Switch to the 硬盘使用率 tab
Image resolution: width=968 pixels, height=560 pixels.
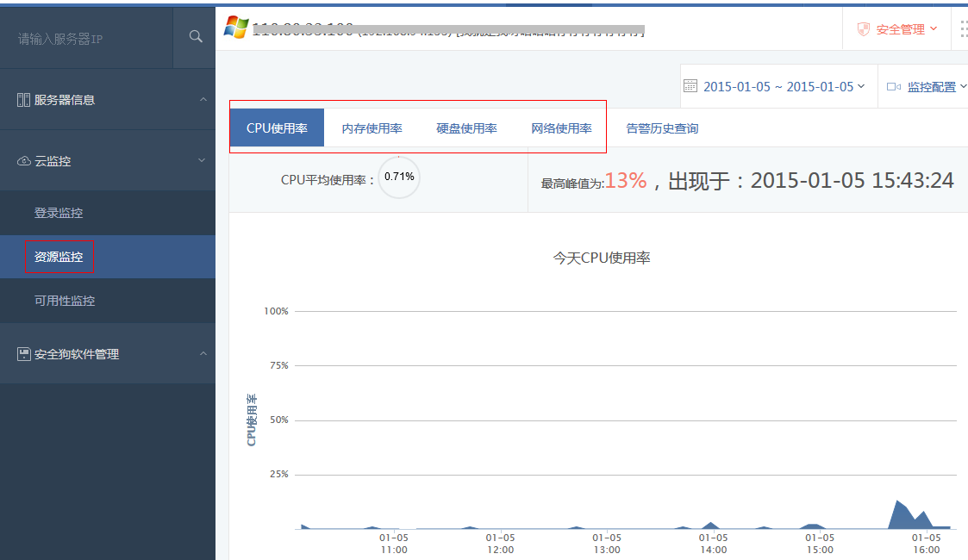coord(466,128)
